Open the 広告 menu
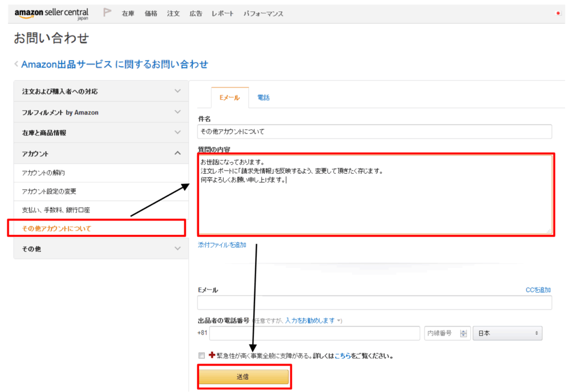Viewport: 574px width, 392px height. click(x=196, y=13)
